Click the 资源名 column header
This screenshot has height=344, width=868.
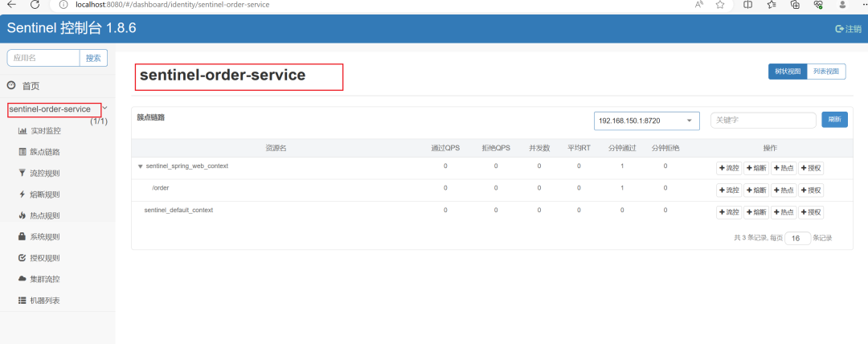click(x=275, y=148)
